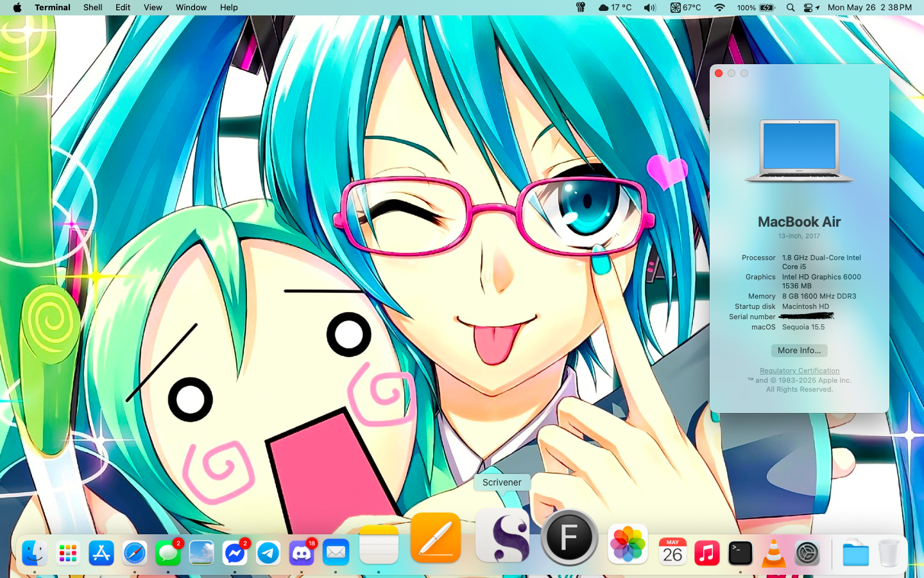Click the Scrivener tooltip label

(502, 482)
